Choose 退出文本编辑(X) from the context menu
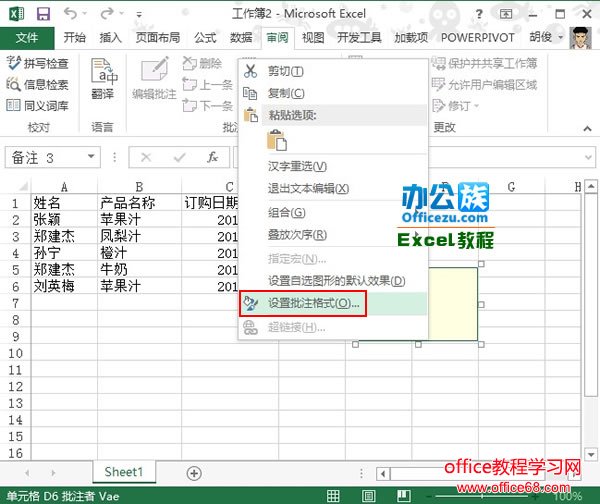The image size is (600, 504). coord(333,188)
